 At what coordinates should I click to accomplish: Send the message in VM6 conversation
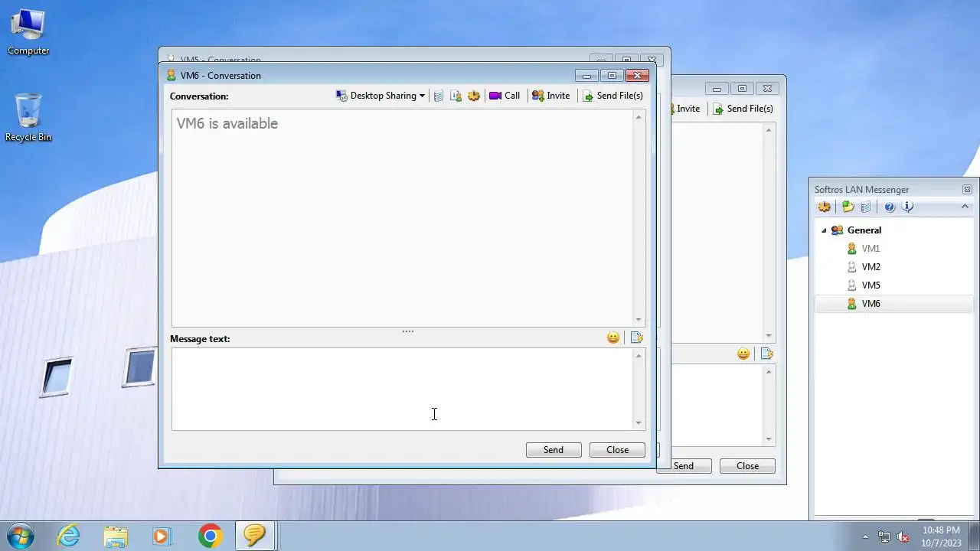tap(554, 450)
